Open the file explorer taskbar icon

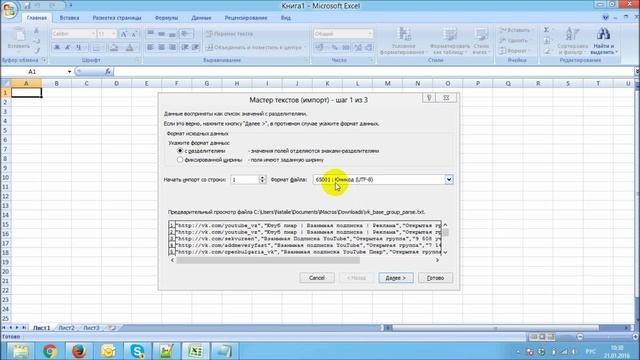[x=20, y=351]
